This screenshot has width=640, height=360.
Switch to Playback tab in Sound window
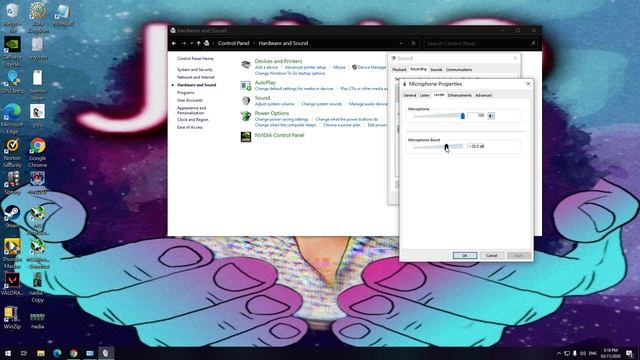[399, 70]
